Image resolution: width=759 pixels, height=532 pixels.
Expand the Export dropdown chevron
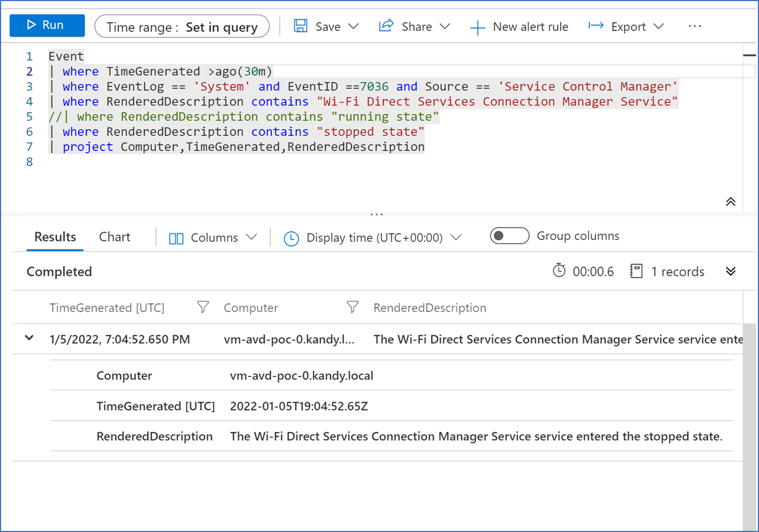click(658, 27)
